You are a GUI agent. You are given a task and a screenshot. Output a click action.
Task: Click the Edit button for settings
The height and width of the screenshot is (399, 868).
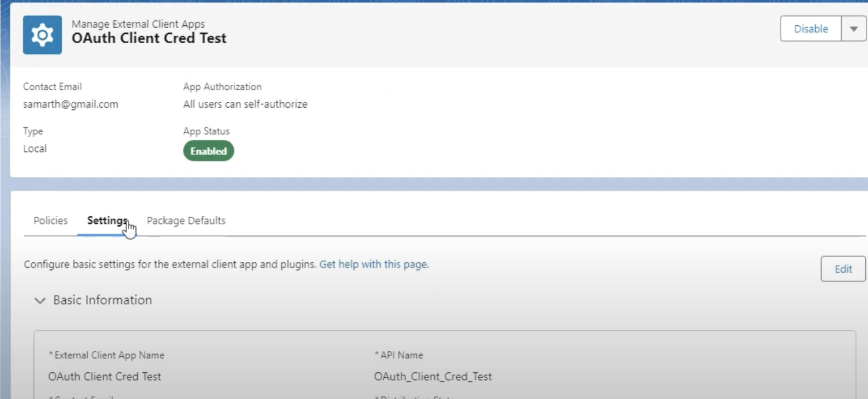[x=843, y=269]
